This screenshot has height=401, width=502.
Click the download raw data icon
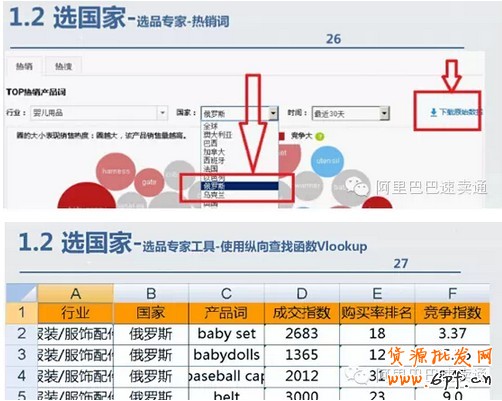[433, 112]
